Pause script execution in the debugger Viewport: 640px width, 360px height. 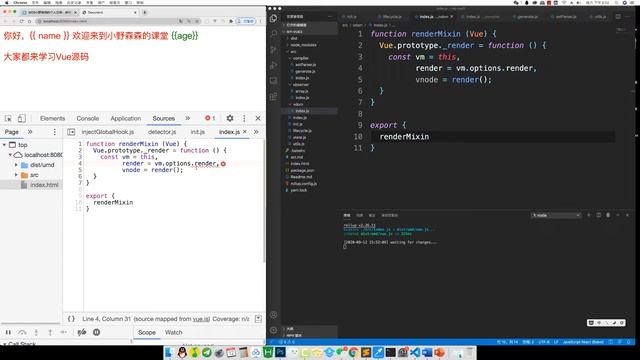pos(8,332)
